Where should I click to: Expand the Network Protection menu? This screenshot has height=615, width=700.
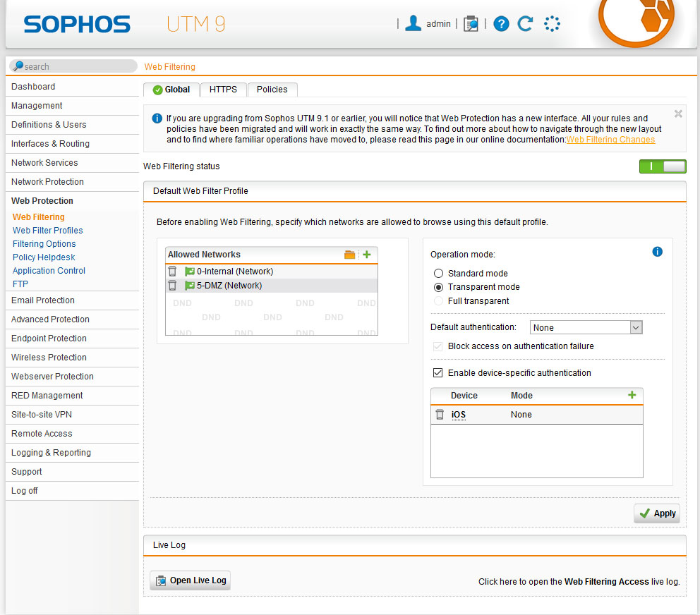[x=47, y=182]
